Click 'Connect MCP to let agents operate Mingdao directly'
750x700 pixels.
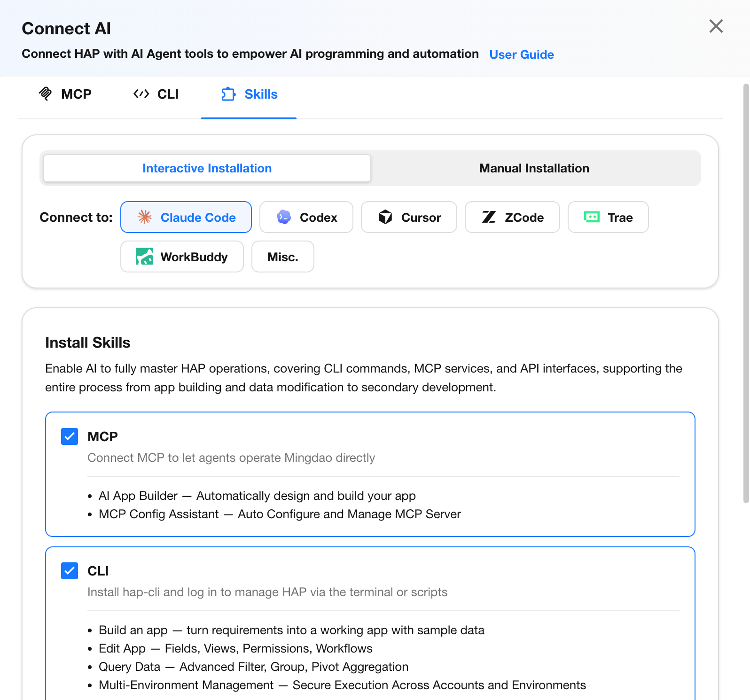231,458
